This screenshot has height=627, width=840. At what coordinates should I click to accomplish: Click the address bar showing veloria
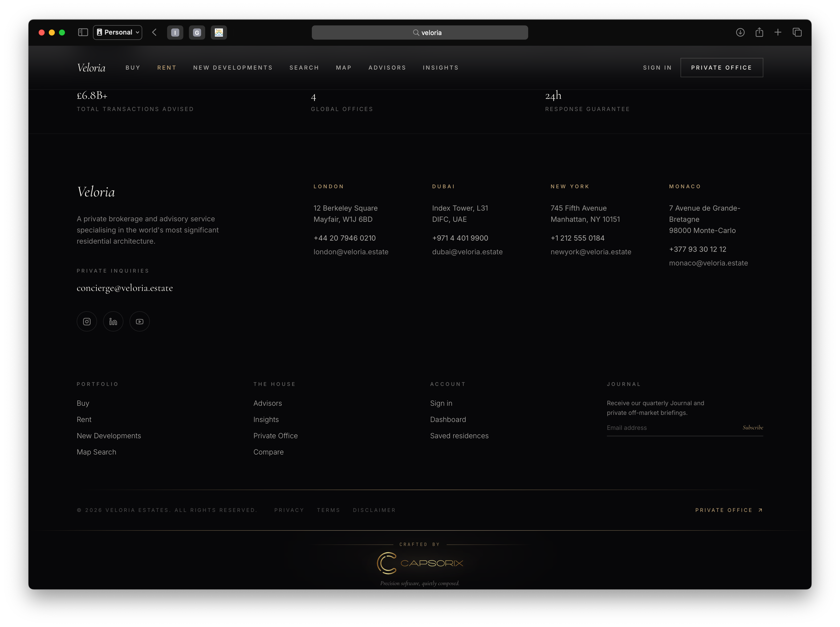click(420, 33)
